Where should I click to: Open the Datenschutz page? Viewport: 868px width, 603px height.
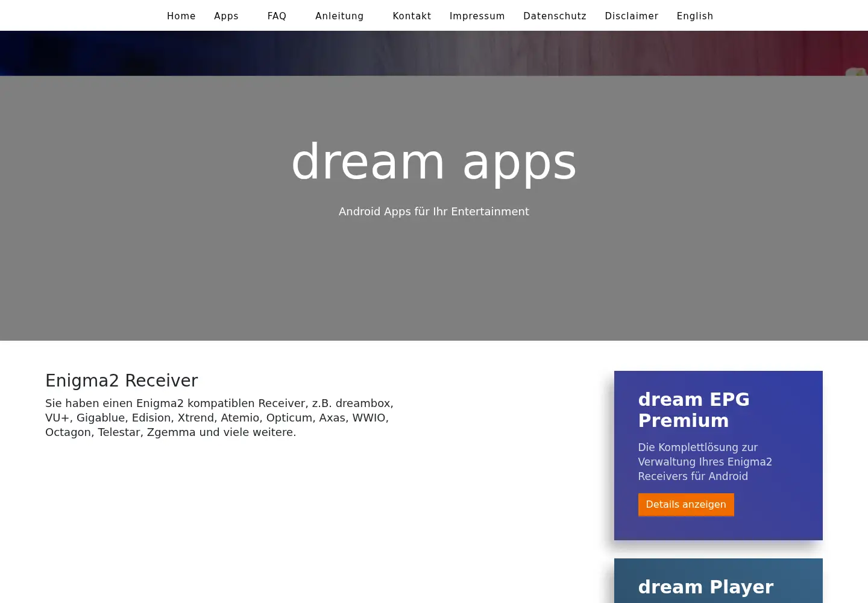[x=555, y=16]
